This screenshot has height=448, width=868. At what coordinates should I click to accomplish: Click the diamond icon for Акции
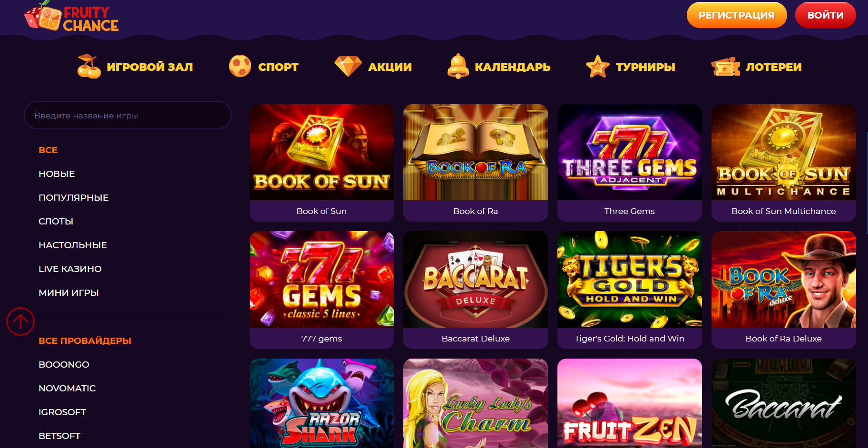(348, 66)
